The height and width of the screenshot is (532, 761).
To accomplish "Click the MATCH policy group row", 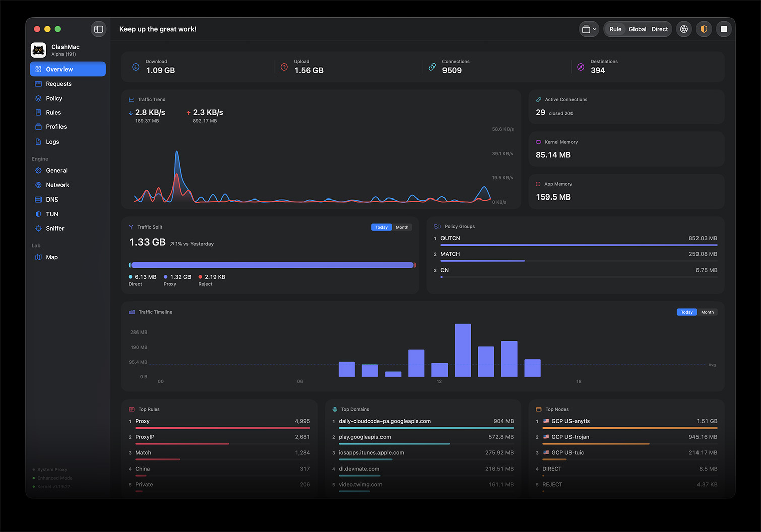I will click(x=576, y=256).
